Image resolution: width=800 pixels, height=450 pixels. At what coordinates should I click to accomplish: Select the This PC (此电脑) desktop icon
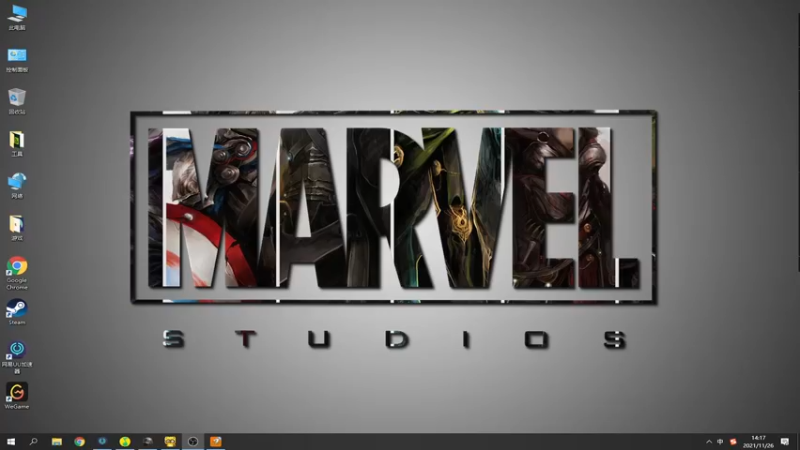click(x=17, y=17)
